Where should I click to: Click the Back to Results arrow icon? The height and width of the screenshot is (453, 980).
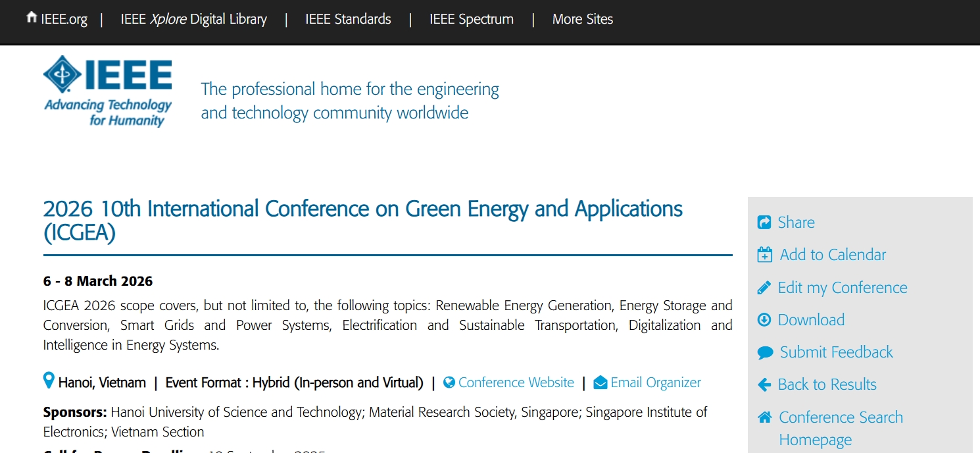click(764, 385)
